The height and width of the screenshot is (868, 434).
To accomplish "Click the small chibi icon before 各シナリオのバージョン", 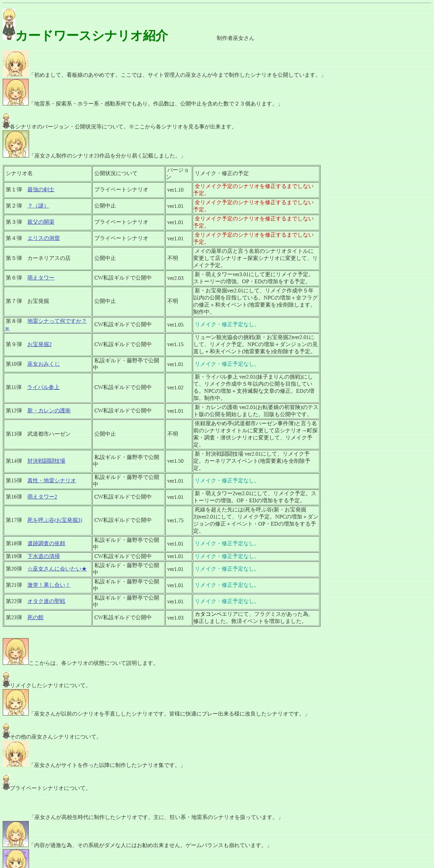I will pos(6,121).
